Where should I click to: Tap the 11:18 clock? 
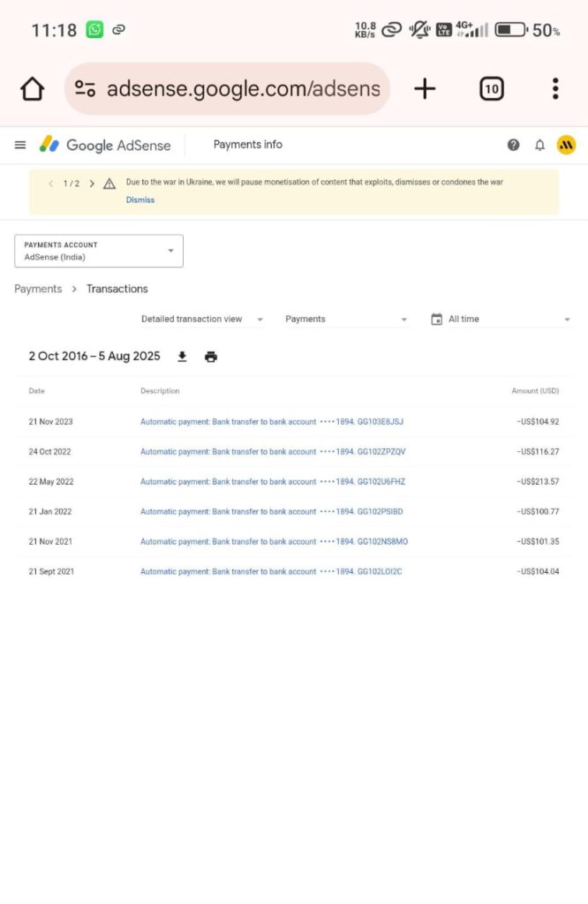(x=54, y=30)
